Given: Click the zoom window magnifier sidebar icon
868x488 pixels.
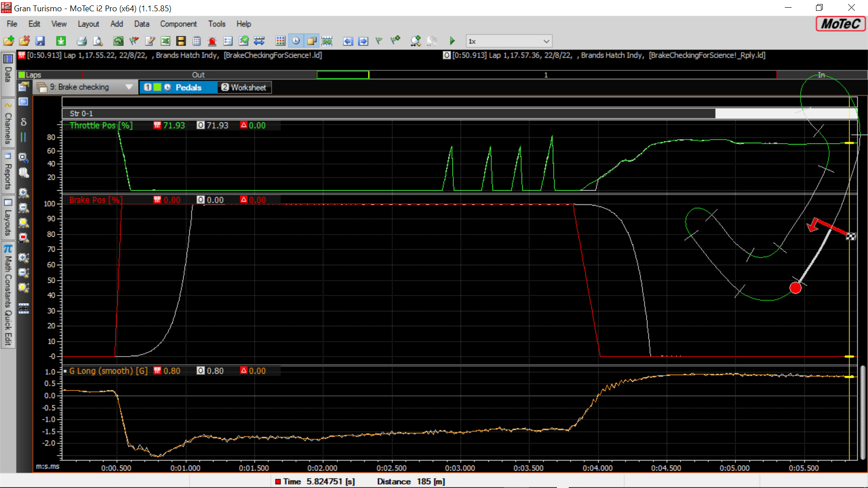Looking at the screenshot, I should click(24, 158).
